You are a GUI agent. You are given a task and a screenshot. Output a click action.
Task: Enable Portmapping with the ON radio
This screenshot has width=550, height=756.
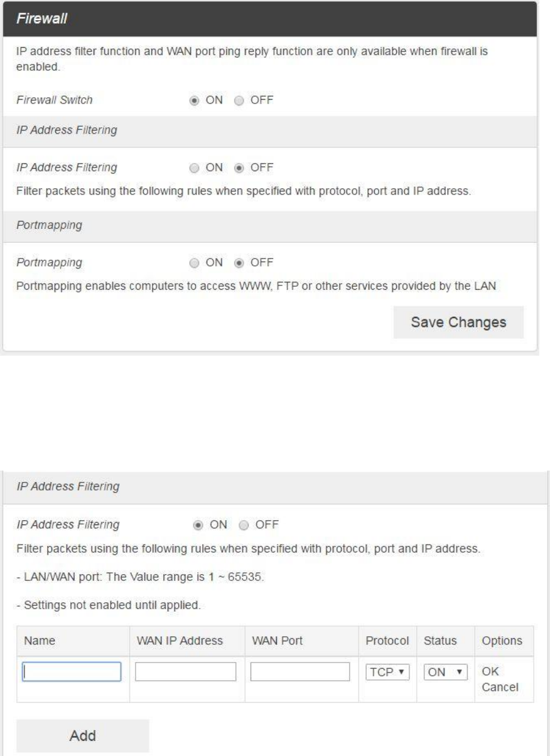(196, 262)
